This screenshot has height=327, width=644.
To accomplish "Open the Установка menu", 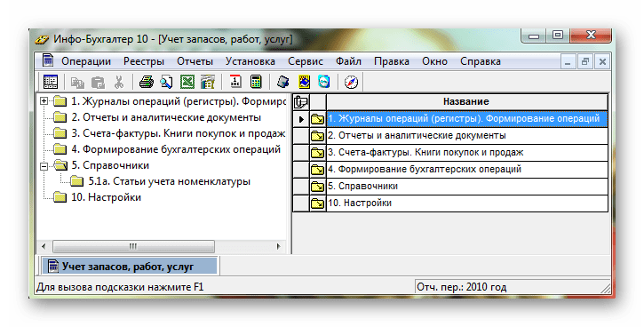I will tap(250, 61).
